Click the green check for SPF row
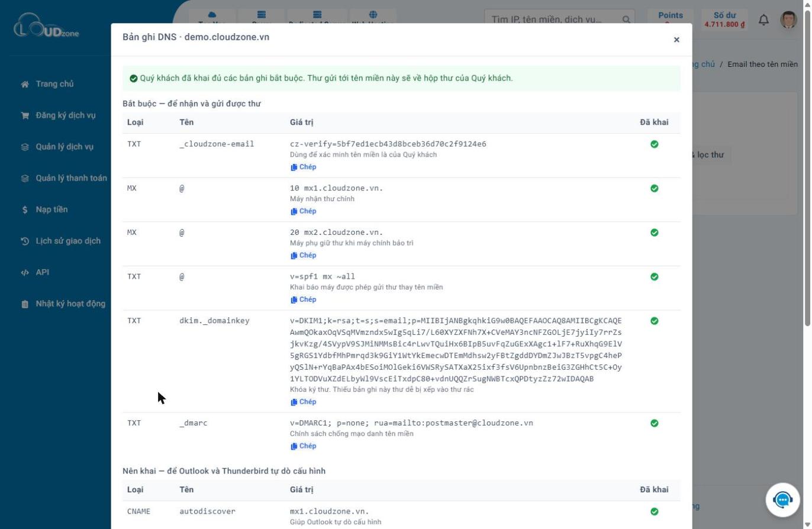The width and height of the screenshot is (812, 529). (654, 276)
